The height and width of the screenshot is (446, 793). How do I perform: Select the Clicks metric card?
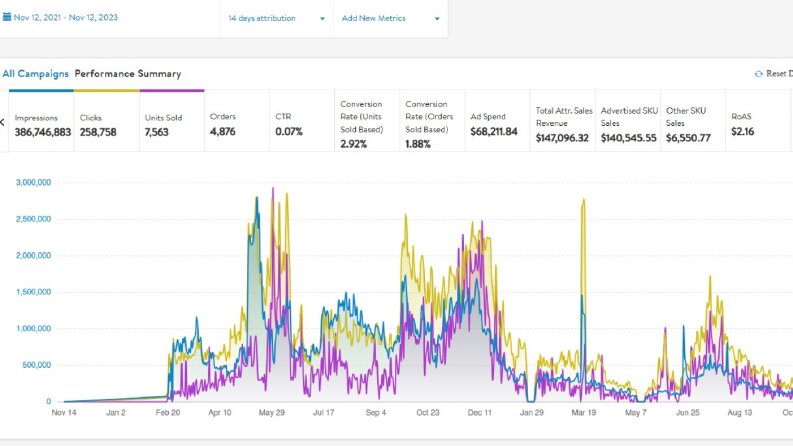coord(107,121)
